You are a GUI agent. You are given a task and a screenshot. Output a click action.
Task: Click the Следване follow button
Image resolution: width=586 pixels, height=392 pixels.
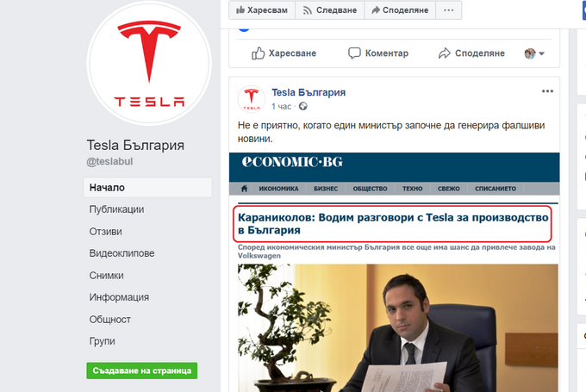coord(328,10)
